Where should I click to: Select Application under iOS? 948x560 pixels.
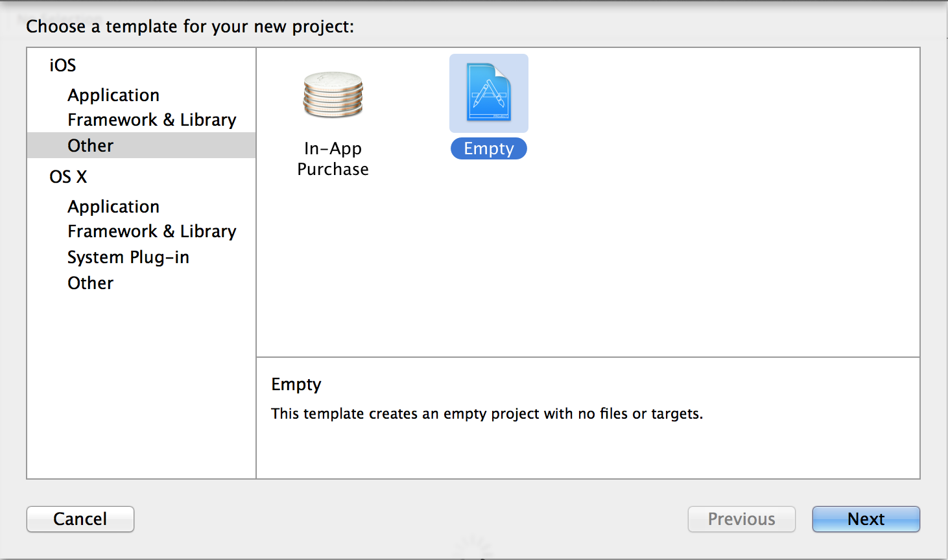[x=113, y=95]
